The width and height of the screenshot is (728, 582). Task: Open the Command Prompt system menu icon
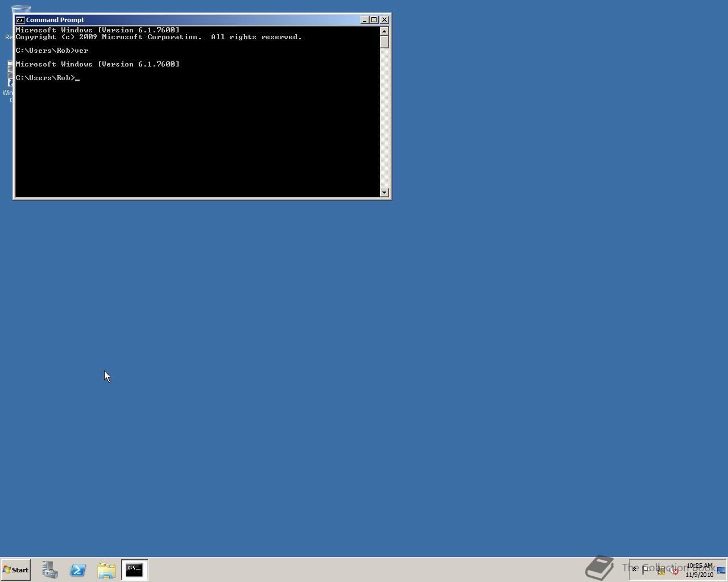coord(20,20)
